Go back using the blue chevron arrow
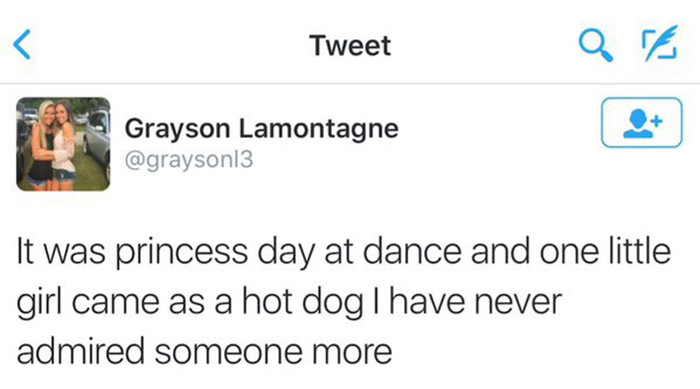Screen dimensions: 700x389 click(x=22, y=44)
